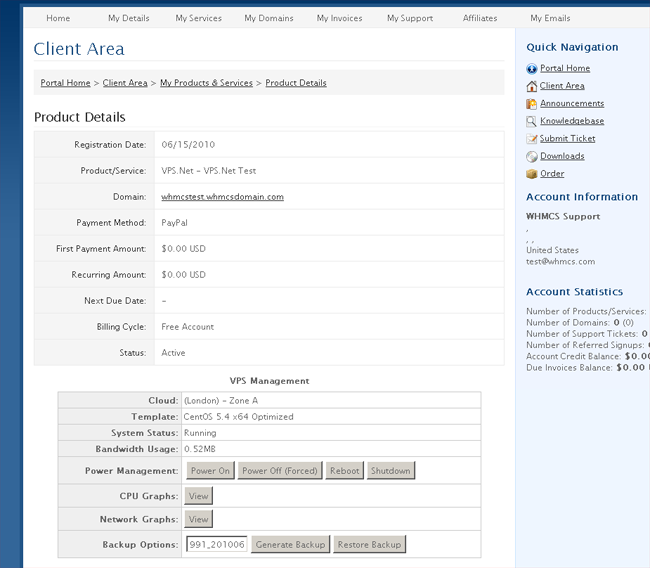Click the Announcements icon in Quick Navigation

(x=531, y=104)
